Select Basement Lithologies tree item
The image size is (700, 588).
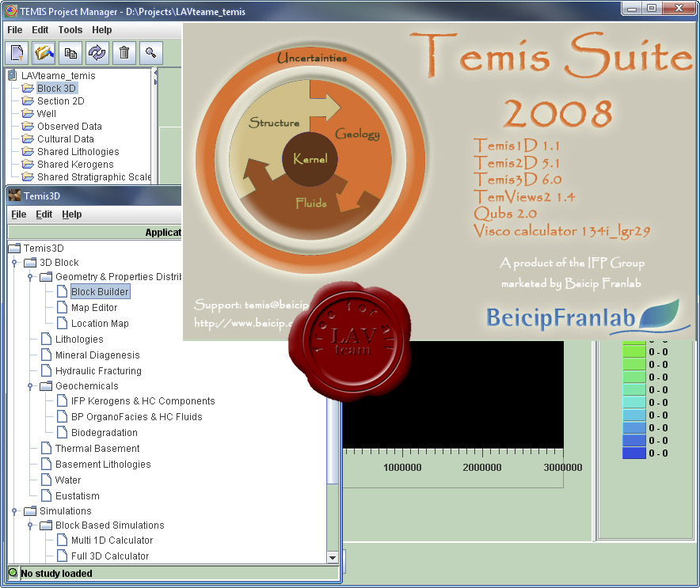[x=103, y=464]
